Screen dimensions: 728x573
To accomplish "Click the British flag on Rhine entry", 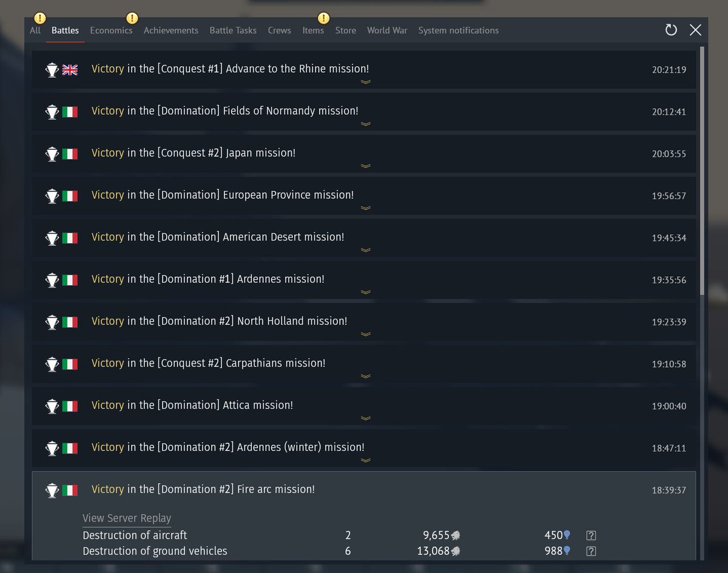I will point(70,70).
